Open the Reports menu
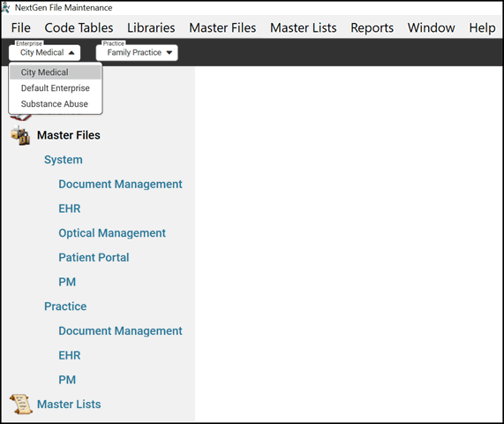This screenshot has height=424, width=504. click(372, 27)
